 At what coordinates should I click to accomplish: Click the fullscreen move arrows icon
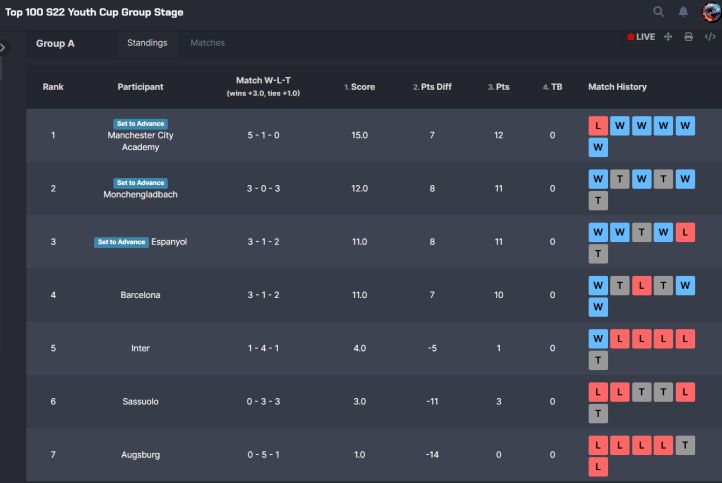click(x=668, y=37)
